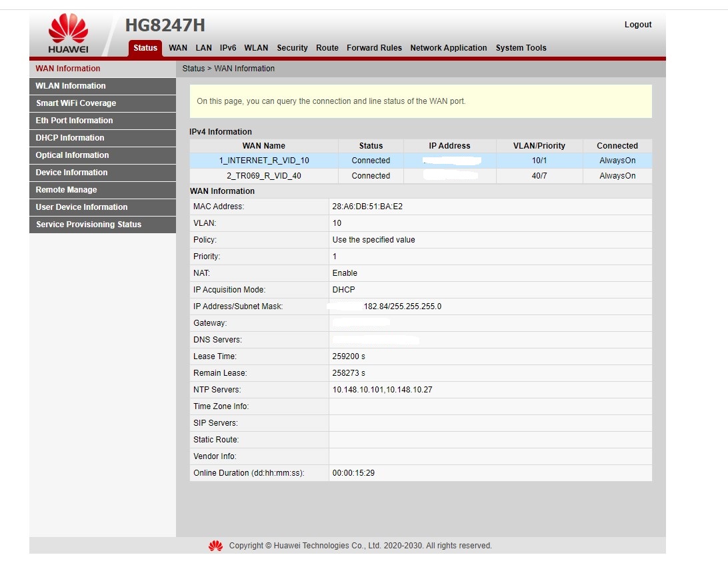Click the 10/1 VLAN/Priority cell
728x575 pixels.
tap(539, 161)
